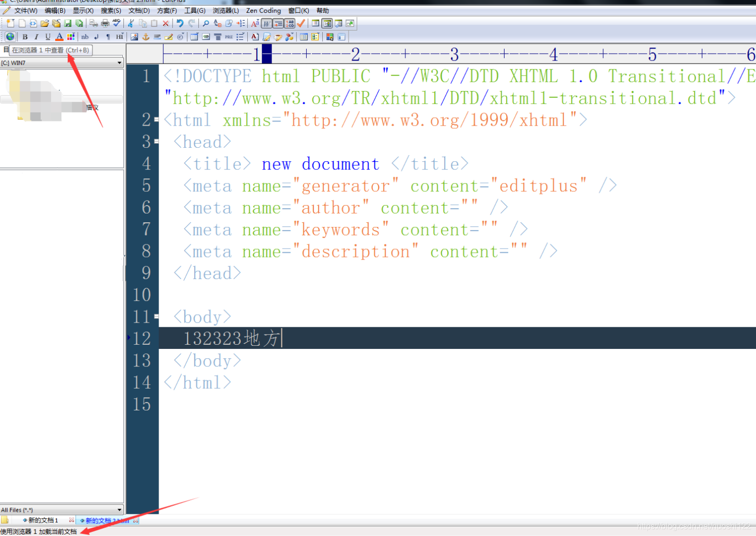This screenshot has height=536, width=756.
Task: Toggle word wrap W button
Action: click(266, 23)
